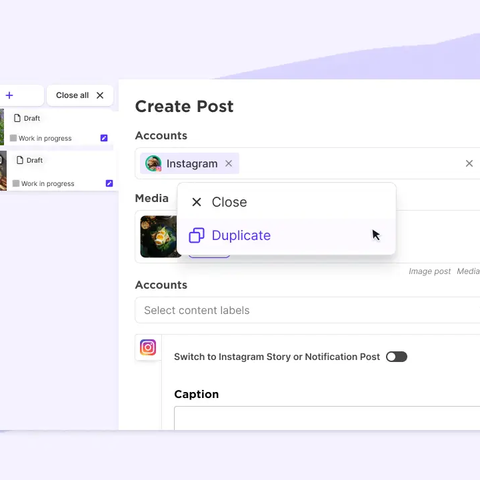This screenshot has height=480, width=480.
Task: Toggle Switch to Instagram Story or Notification Post
Action: point(397,357)
